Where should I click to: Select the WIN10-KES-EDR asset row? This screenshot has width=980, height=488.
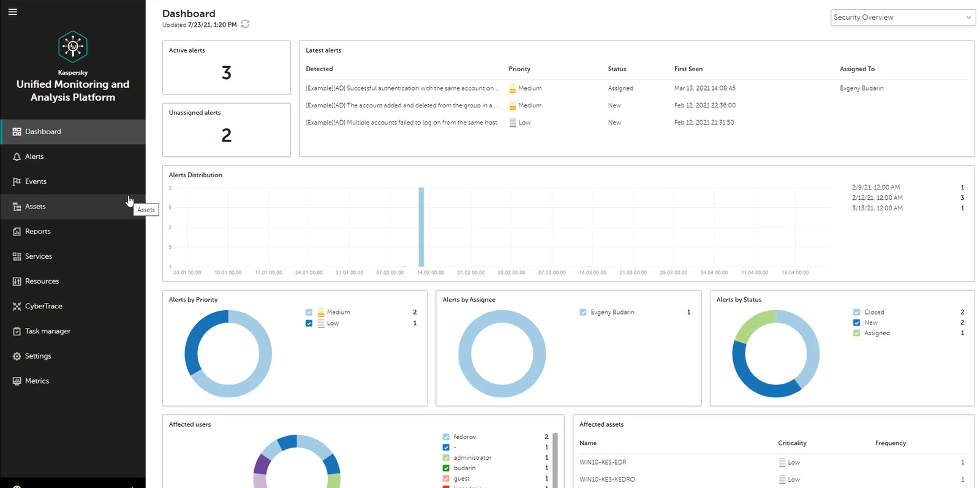[x=774, y=462]
